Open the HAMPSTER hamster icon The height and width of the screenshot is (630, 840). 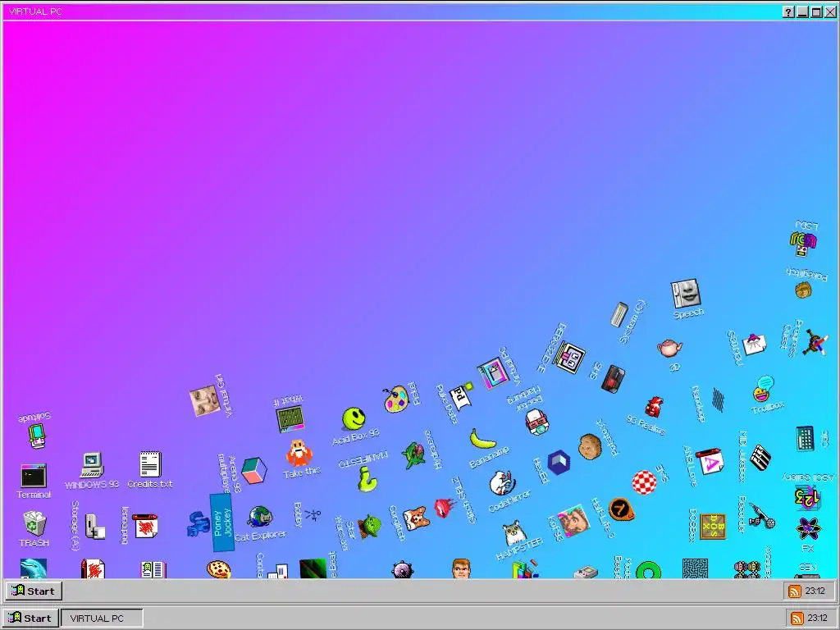(514, 532)
